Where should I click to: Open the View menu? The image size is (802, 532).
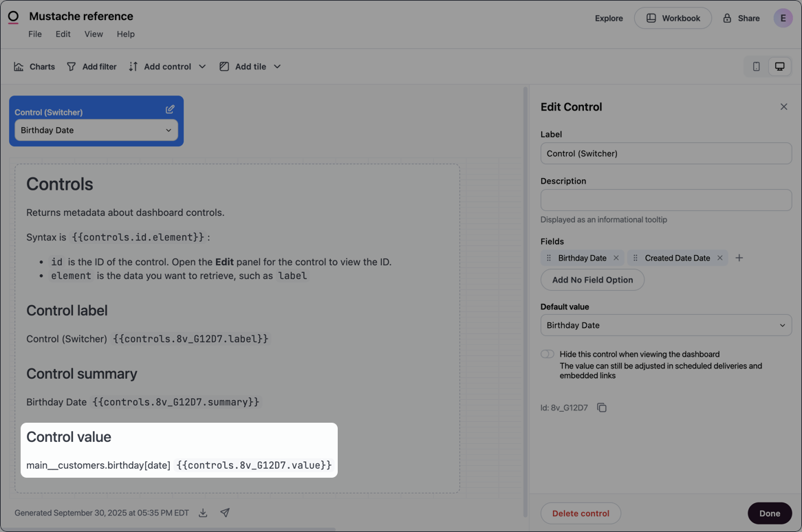pyautogui.click(x=94, y=34)
